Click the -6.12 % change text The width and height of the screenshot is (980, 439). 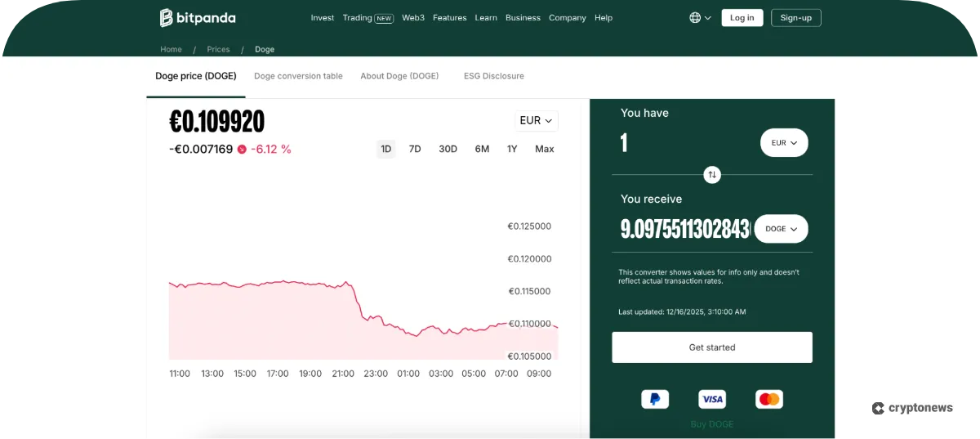pyautogui.click(x=271, y=150)
